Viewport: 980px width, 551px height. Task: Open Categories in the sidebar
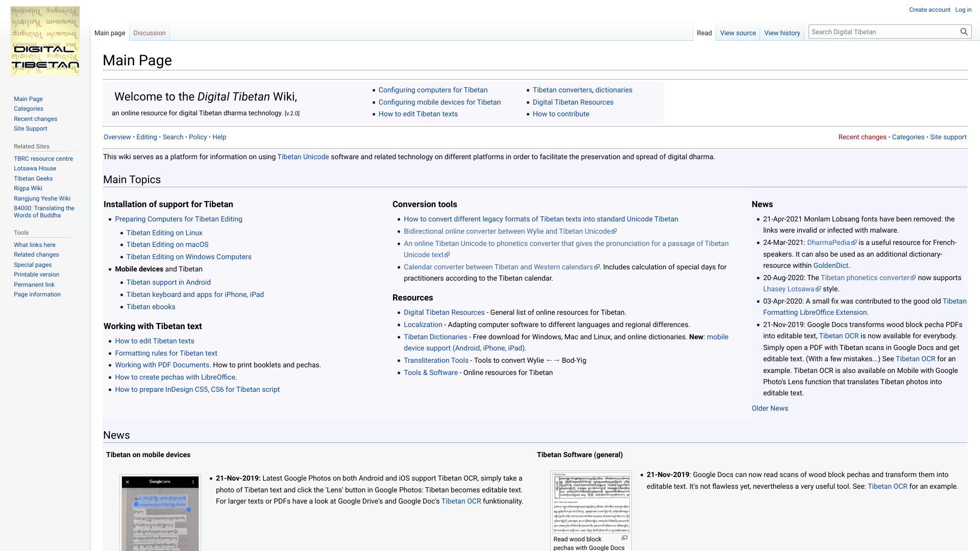[29, 109]
